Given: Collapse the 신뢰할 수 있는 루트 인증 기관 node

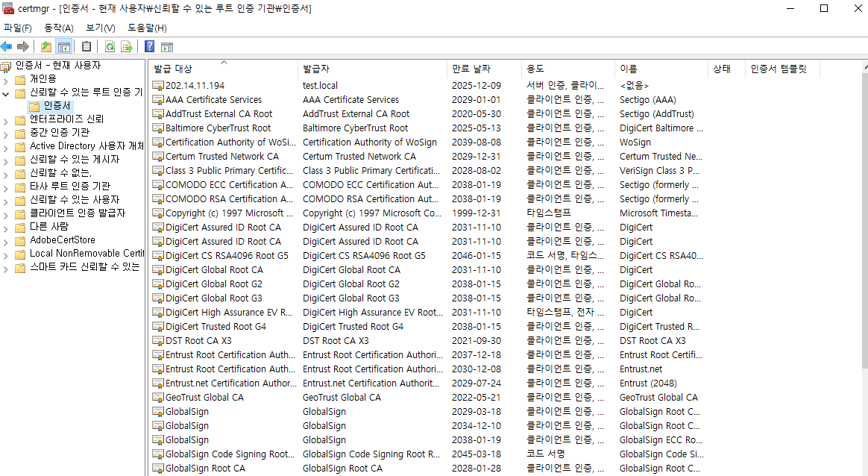Looking at the screenshot, I should (5, 93).
